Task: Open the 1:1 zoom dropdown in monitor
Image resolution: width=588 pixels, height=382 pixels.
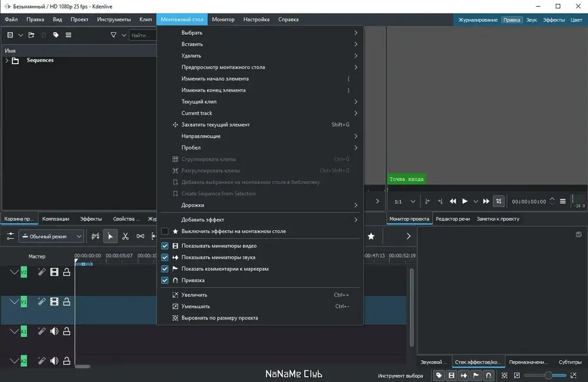Action: (405, 201)
